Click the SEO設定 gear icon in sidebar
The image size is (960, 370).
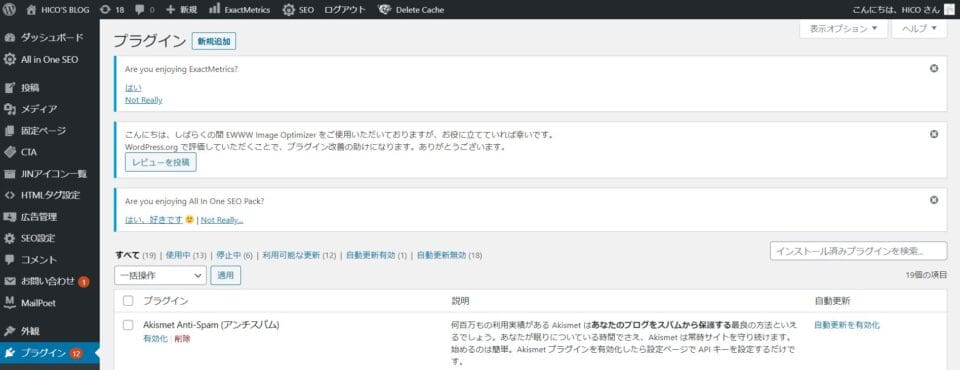(x=9, y=238)
